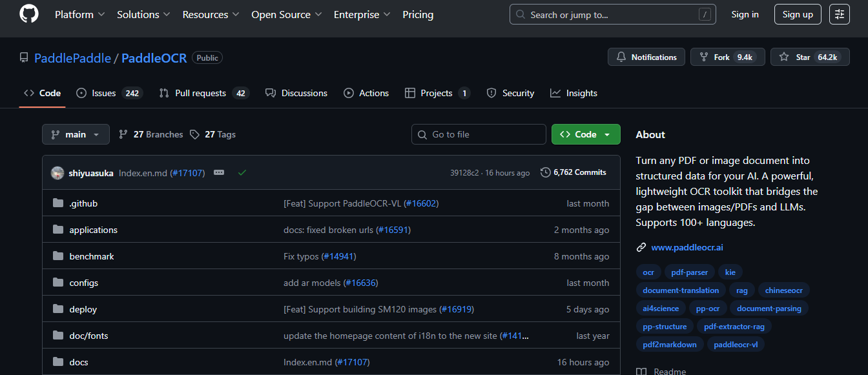Click the green check commit status icon

point(242,173)
